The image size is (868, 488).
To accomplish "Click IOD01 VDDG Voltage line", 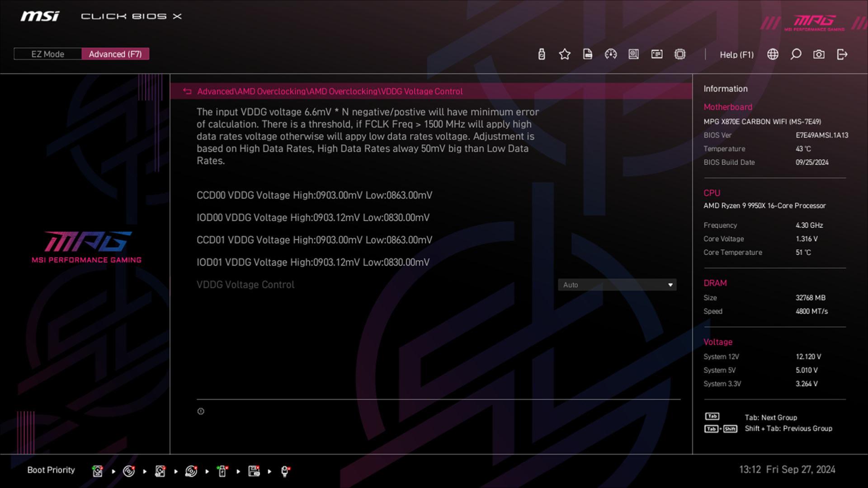I will pyautogui.click(x=313, y=262).
